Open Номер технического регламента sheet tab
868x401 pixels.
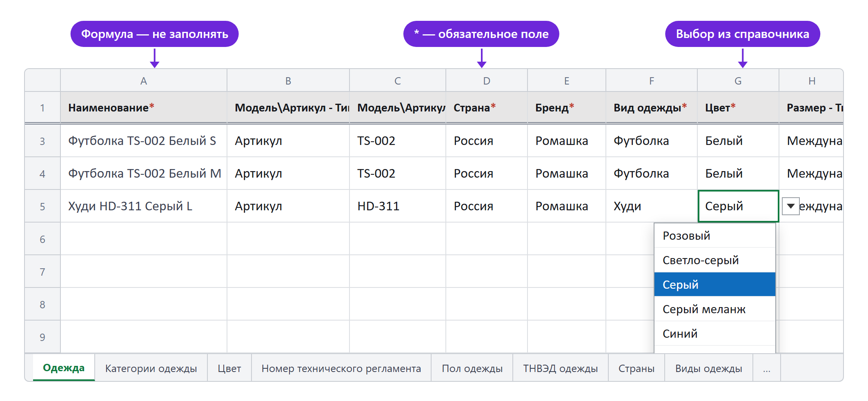pyautogui.click(x=341, y=368)
